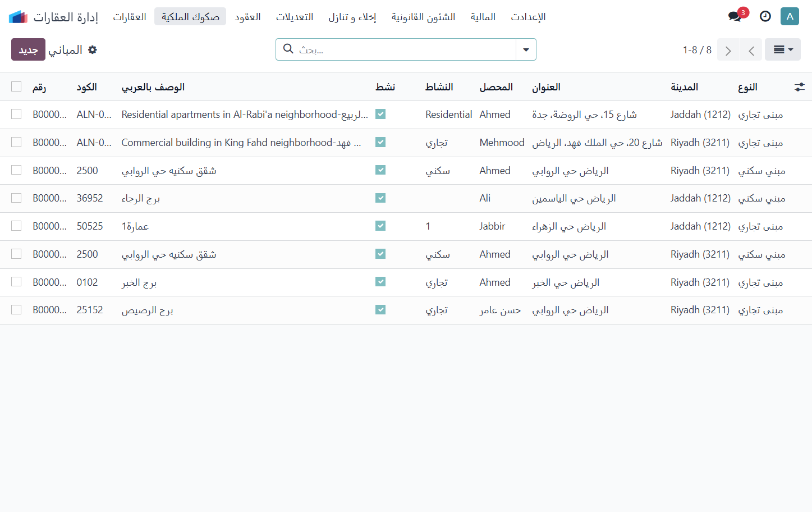The height and width of the screenshot is (512, 812).
Task: Open the Commercial building in King Fahd record
Action: click(241, 143)
